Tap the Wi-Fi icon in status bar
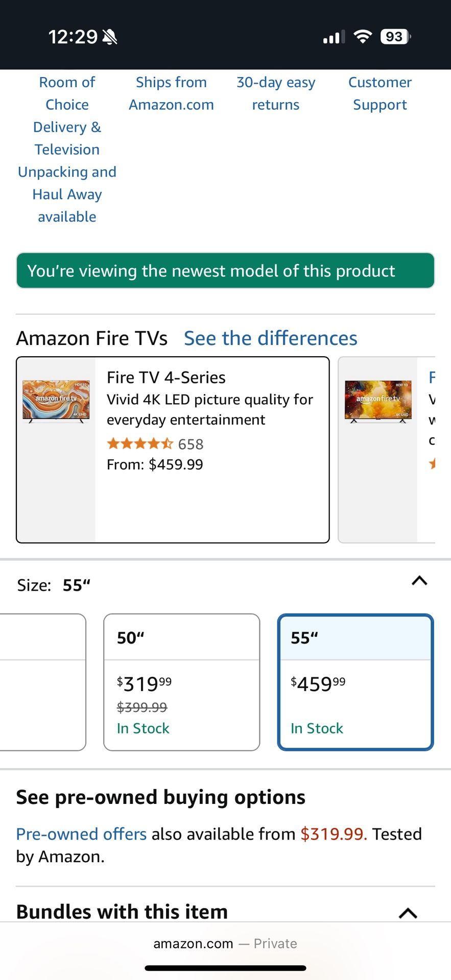Image resolution: width=451 pixels, height=980 pixels. coord(363,37)
